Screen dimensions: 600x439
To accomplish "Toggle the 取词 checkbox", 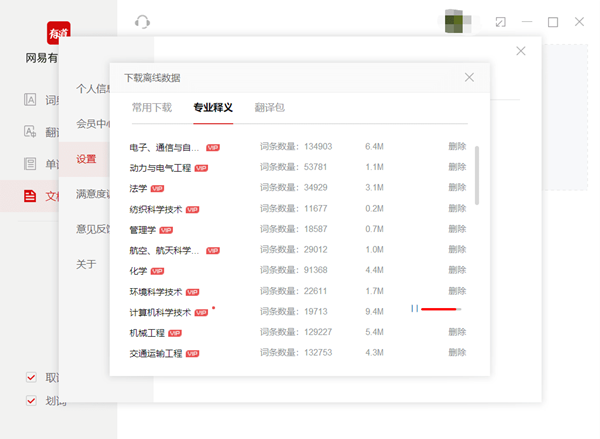I will tap(31, 378).
